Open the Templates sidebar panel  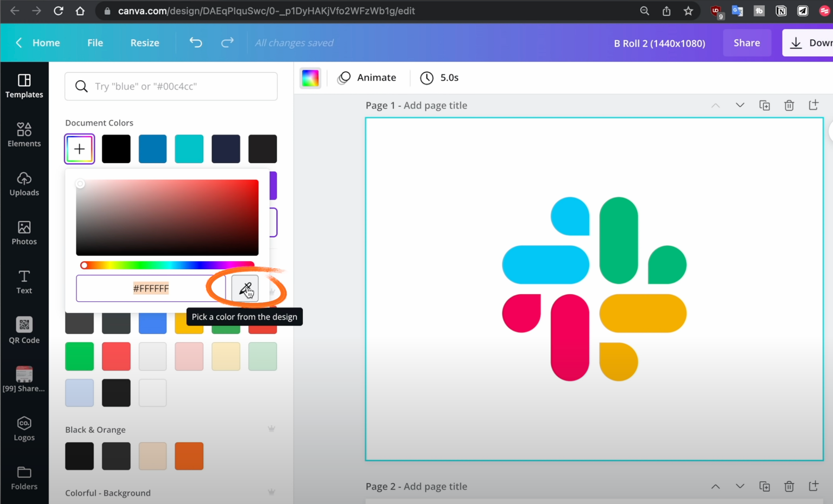24,86
